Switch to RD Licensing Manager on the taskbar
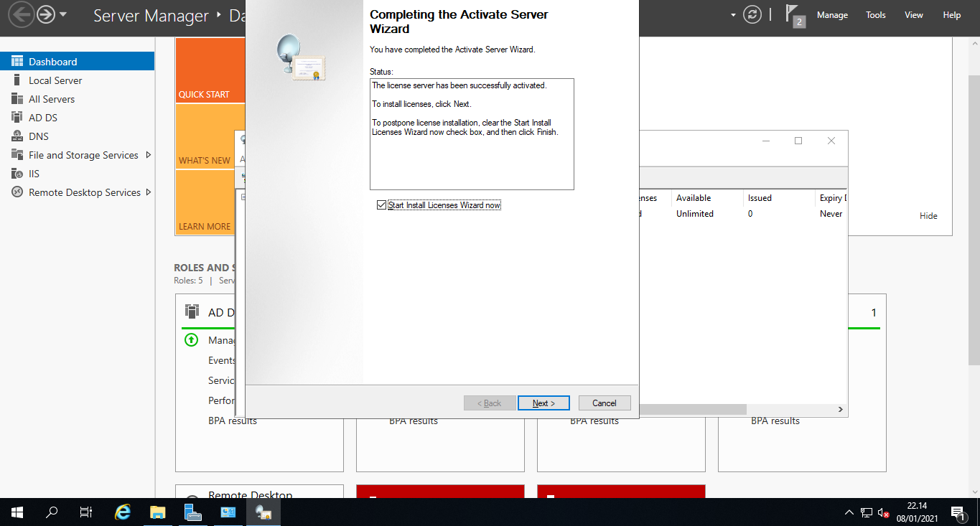 click(x=263, y=512)
